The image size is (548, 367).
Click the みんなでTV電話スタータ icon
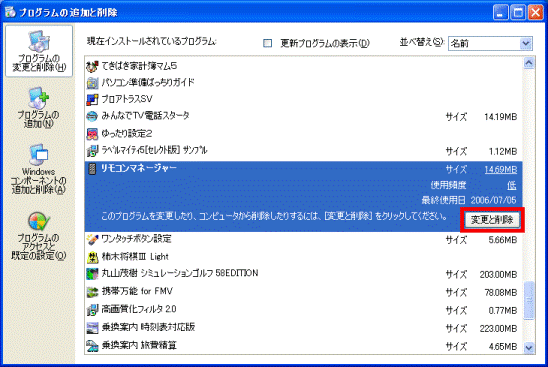(x=92, y=116)
